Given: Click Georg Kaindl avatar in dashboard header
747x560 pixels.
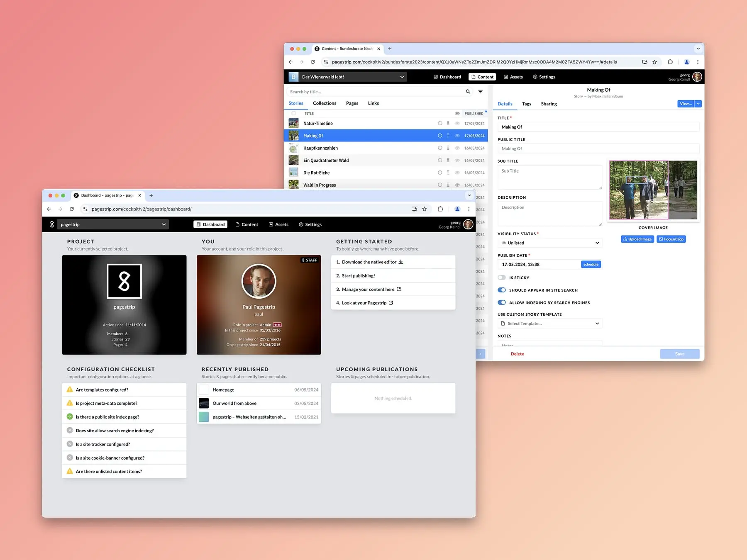Looking at the screenshot, I should coord(468,224).
